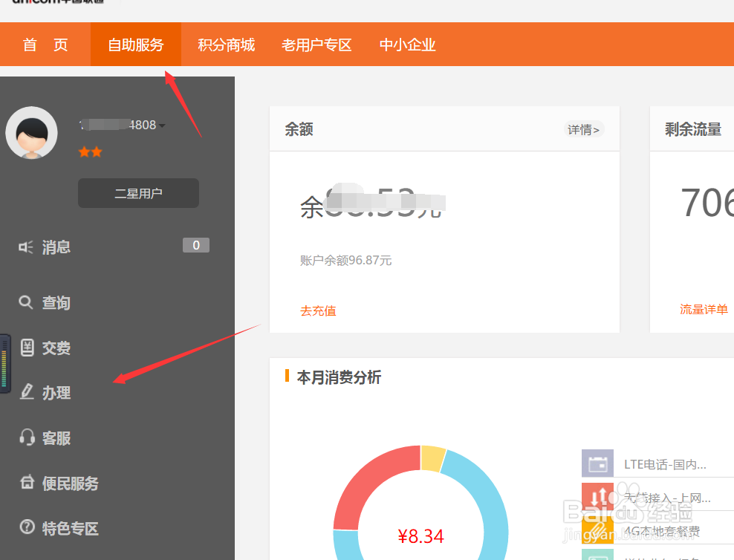Click the 查询 magnifier icon
The height and width of the screenshot is (560, 734).
tap(26, 302)
